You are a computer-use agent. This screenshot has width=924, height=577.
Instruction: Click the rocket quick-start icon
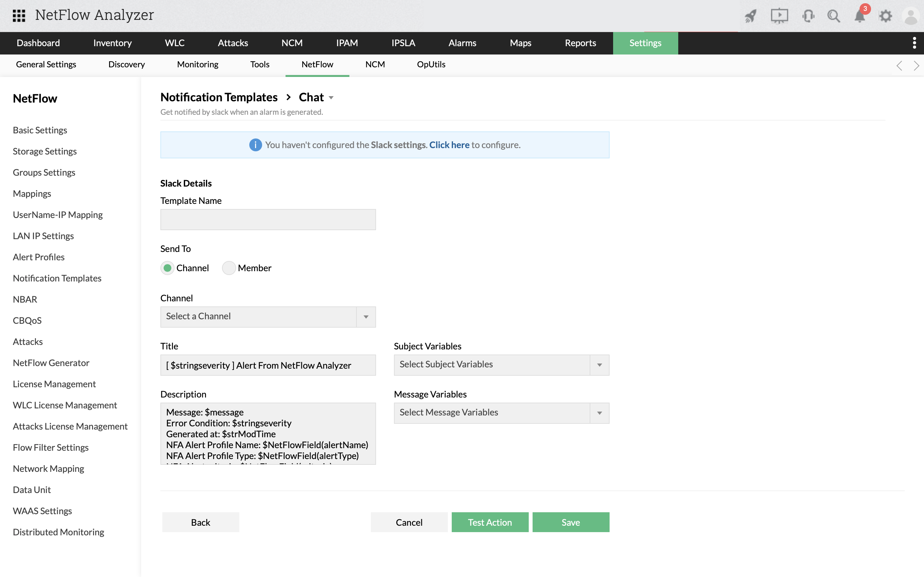point(750,16)
